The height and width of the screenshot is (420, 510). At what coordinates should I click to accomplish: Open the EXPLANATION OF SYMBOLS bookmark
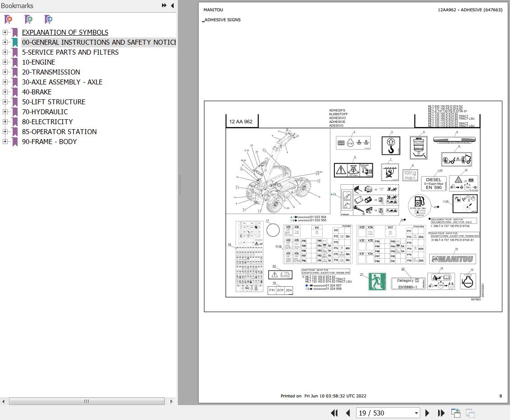[x=65, y=32]
